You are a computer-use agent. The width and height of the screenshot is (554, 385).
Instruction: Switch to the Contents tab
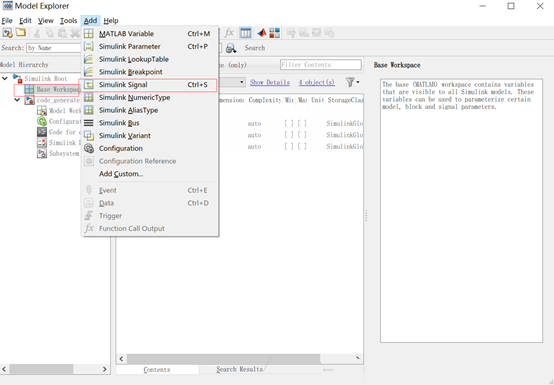point(157,369)
